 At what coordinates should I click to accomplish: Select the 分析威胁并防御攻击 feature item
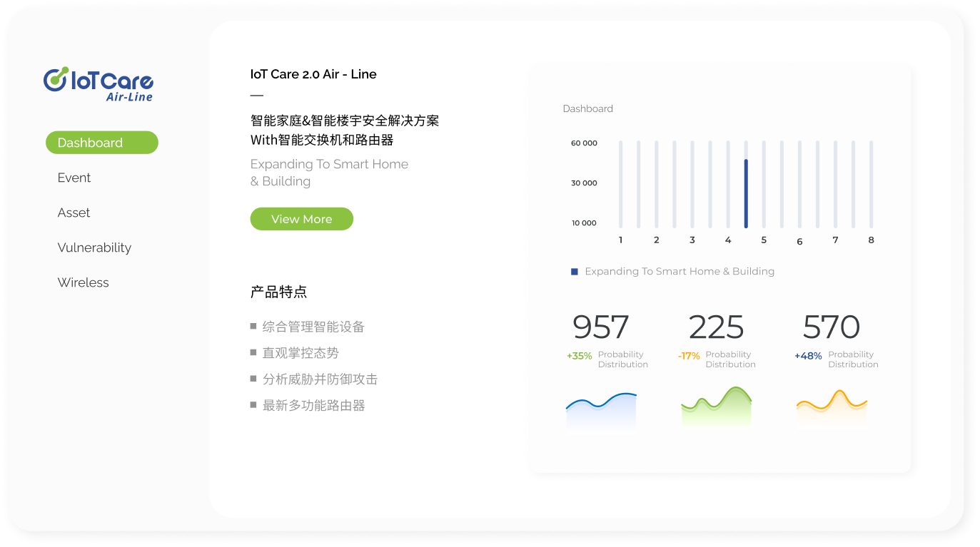click(x=314, y=379)
